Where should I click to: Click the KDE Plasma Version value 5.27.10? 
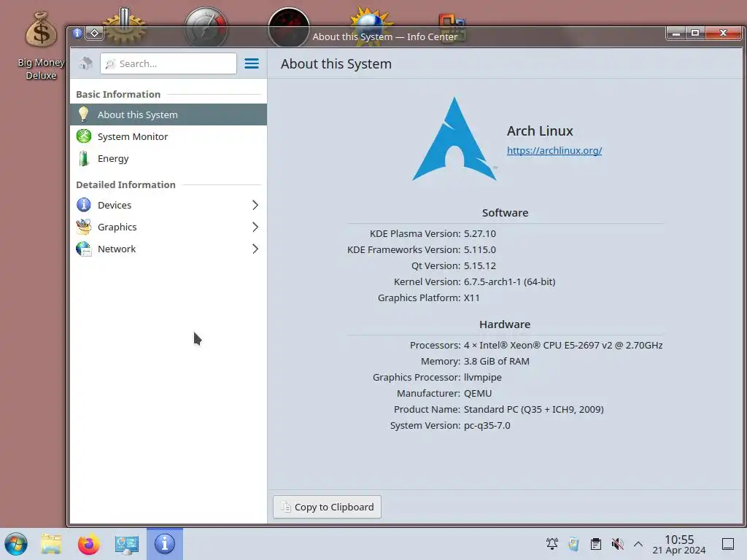pos(480,234)
